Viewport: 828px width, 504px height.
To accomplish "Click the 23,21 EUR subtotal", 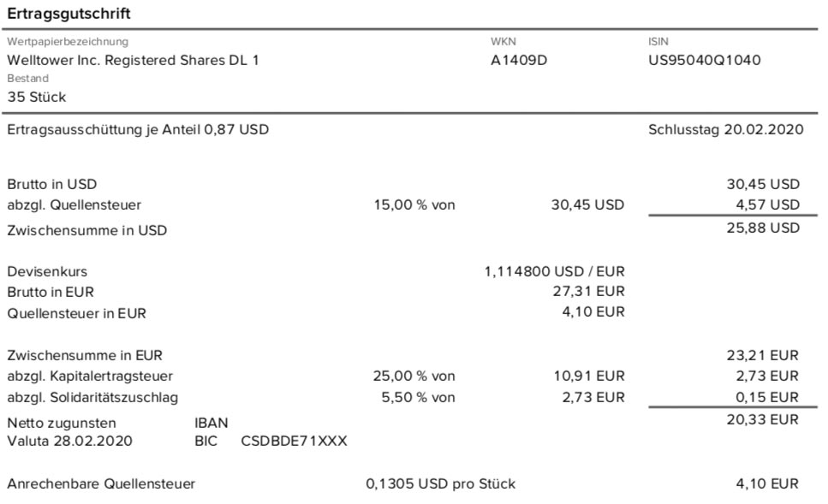I will point(763,355).
